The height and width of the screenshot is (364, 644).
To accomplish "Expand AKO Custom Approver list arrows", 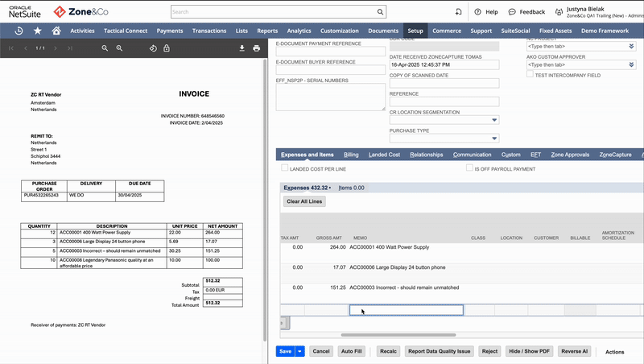I will (x=631, y=64).
